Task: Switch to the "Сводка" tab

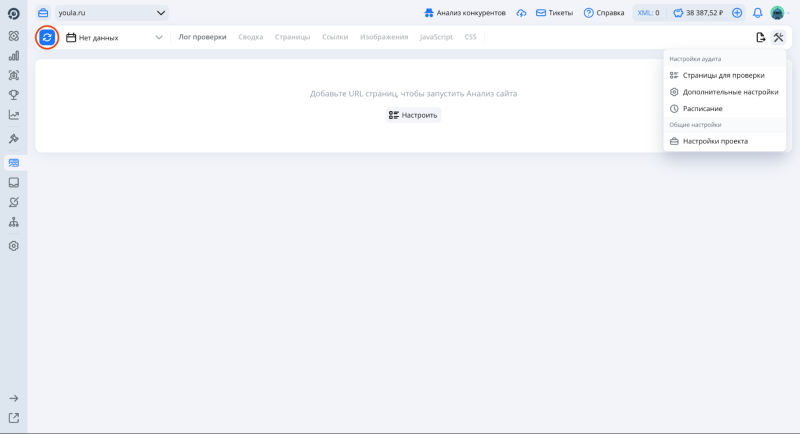Action: pyautogui.click(x=251, y=37)
